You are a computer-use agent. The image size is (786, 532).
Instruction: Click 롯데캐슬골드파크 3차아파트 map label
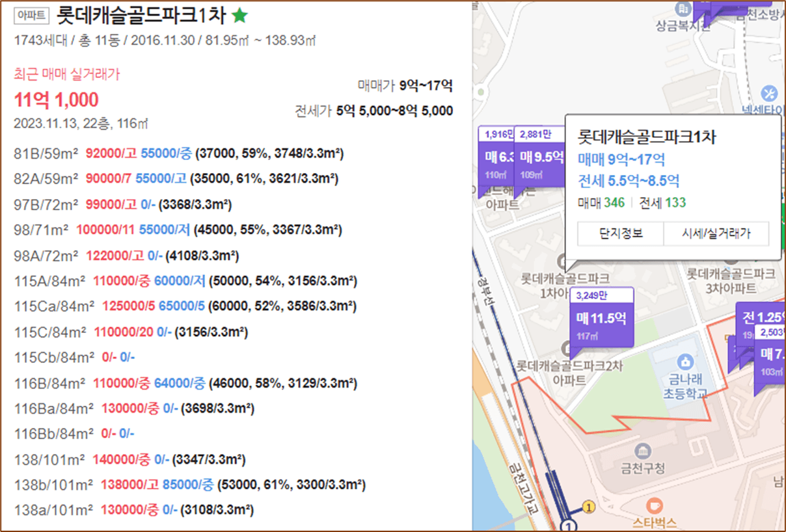click(731, 280)
